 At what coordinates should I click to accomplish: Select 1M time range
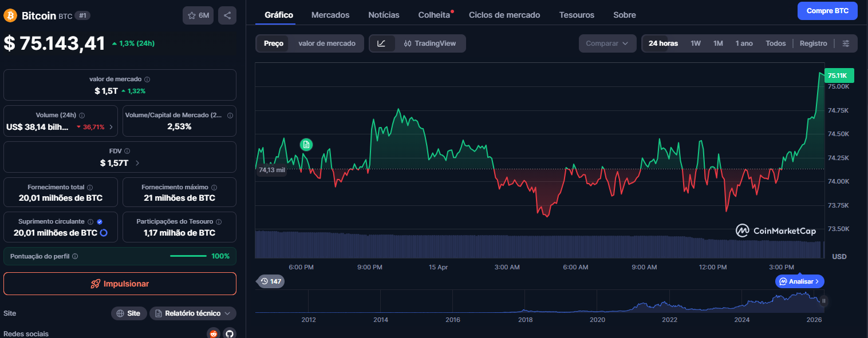click(x=718, y=43)
